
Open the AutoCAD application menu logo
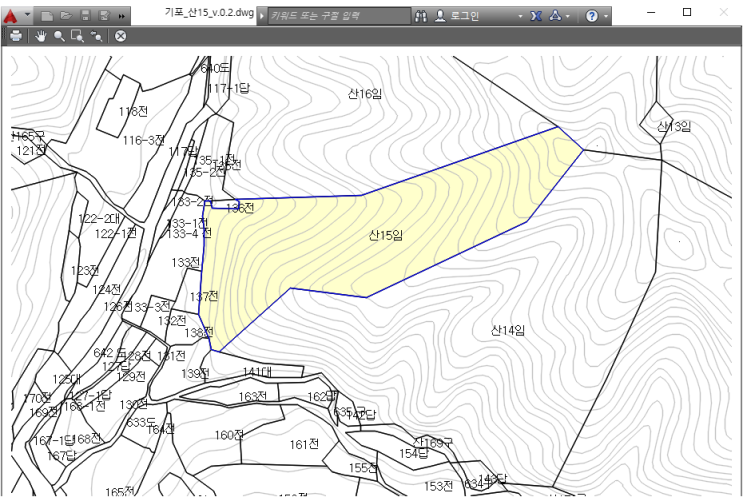point(11,16)
